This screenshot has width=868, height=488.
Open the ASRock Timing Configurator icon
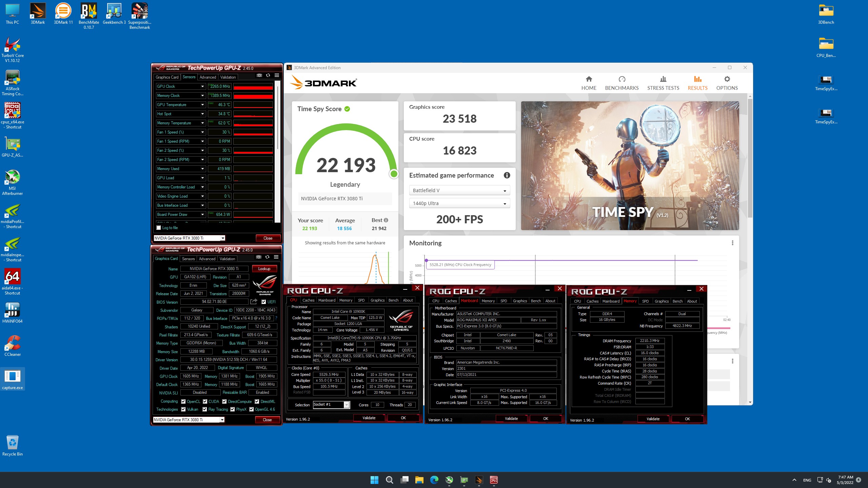13,83
